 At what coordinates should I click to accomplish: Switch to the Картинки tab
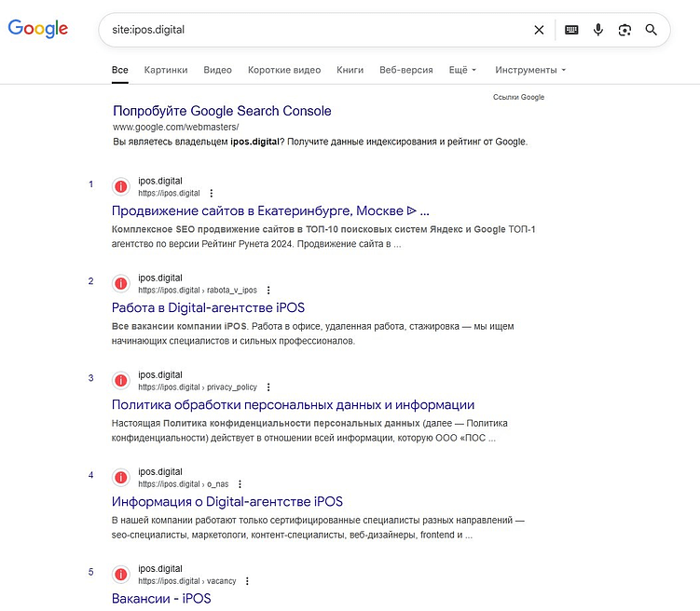pyautogui.click(x=166, y=70)
